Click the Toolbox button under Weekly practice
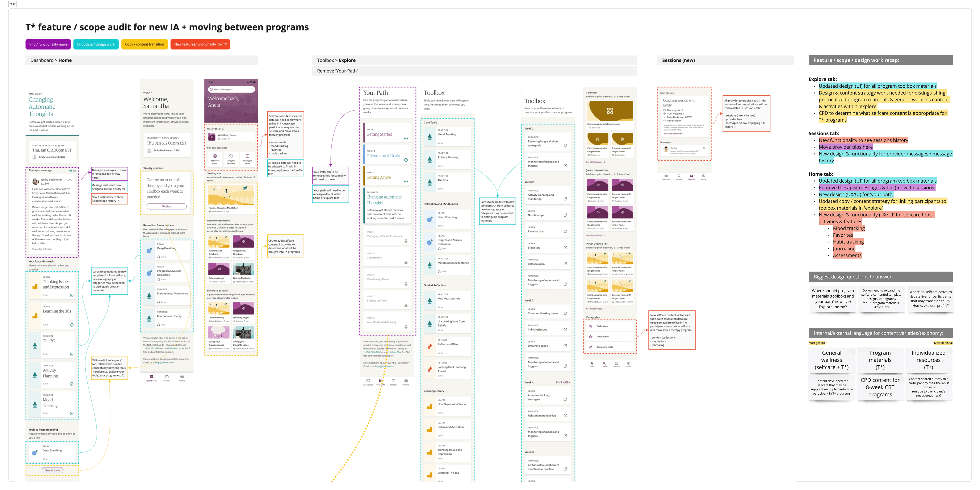This screenshot has height=490, width=980. tap(167, 206)
